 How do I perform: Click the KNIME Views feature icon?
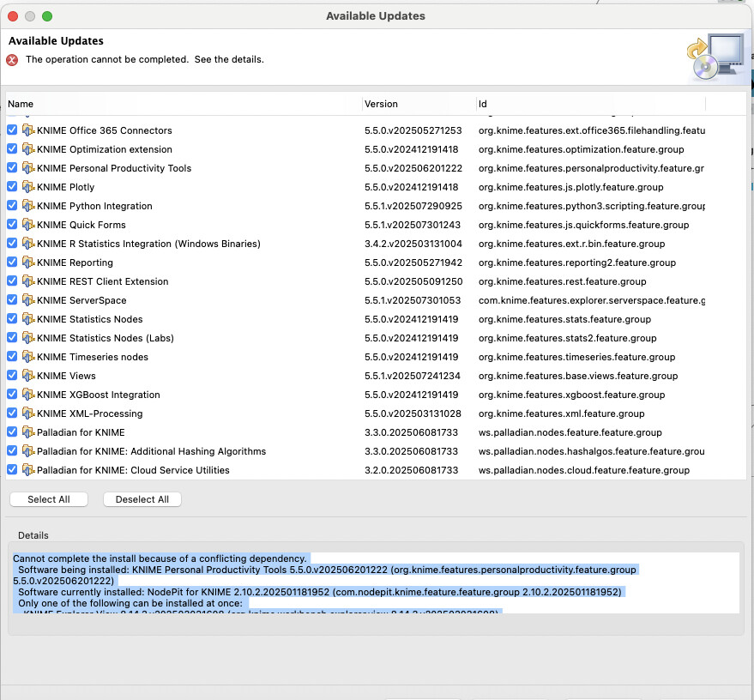pyautogui.click(x=28, y=376)
